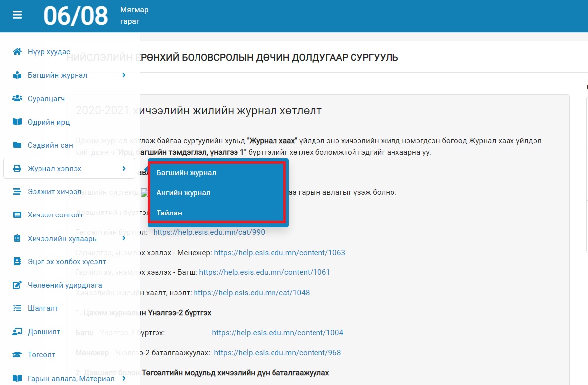
Task: Open the Төгсөлт menu item
Action: (41, 355)
